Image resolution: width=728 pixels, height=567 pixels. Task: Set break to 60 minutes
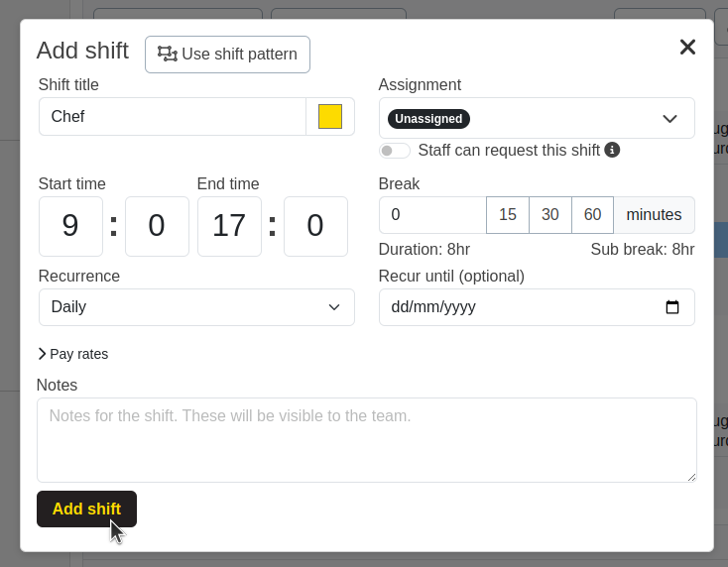[593, 215]
